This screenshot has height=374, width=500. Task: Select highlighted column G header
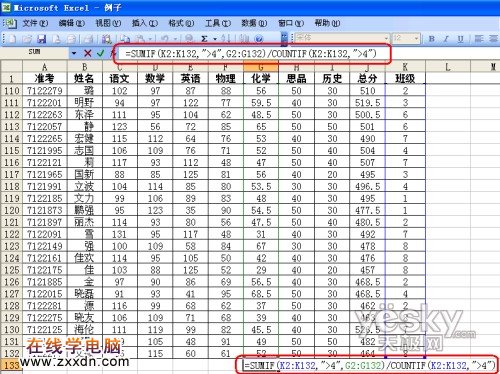coord(261,67)
